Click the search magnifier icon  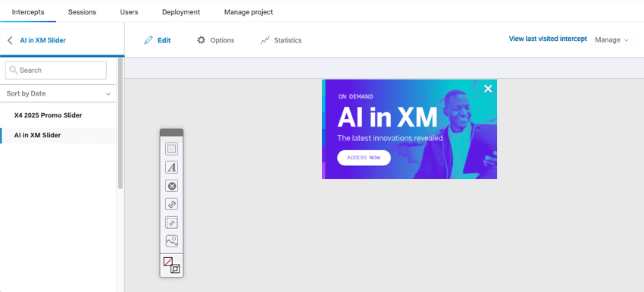pos(14,70)
